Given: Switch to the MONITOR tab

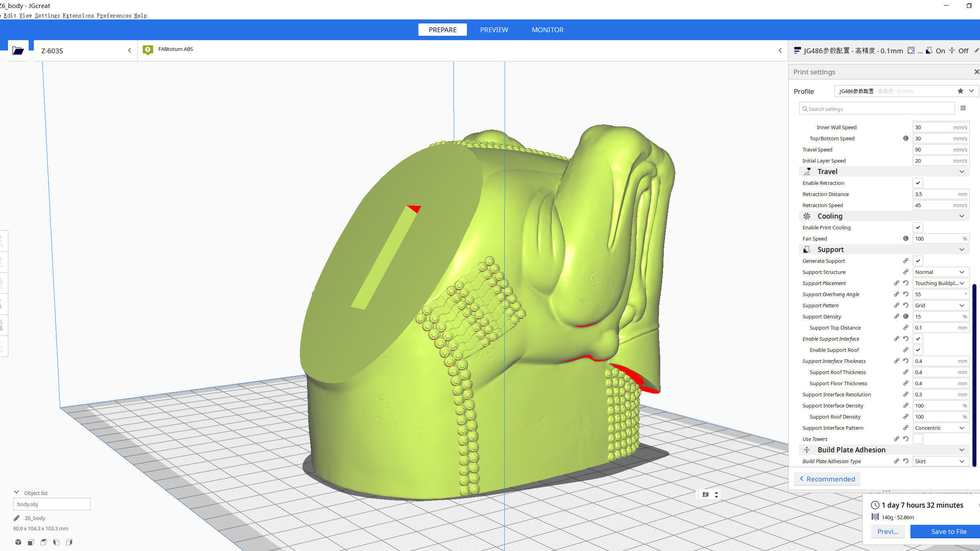Looking at the screenshot, I should pos(547,30).
